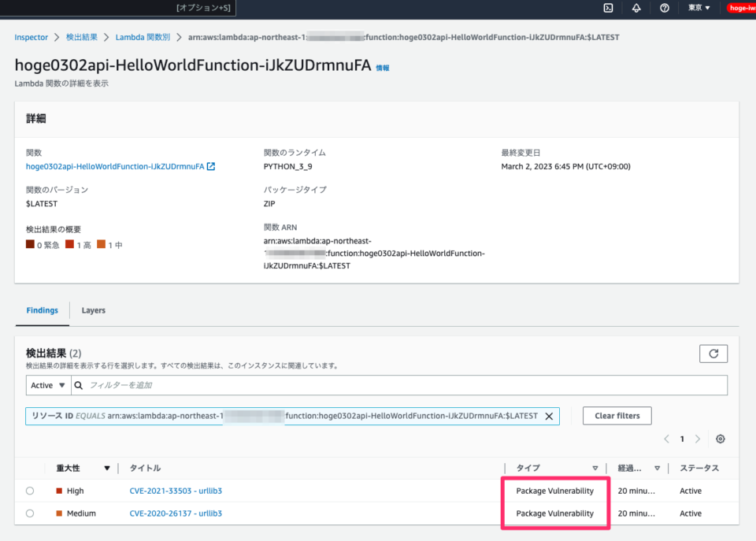Remove the リソース ID filter via its X
Viewport: 756px width, 541px height.
pos(549,416)
